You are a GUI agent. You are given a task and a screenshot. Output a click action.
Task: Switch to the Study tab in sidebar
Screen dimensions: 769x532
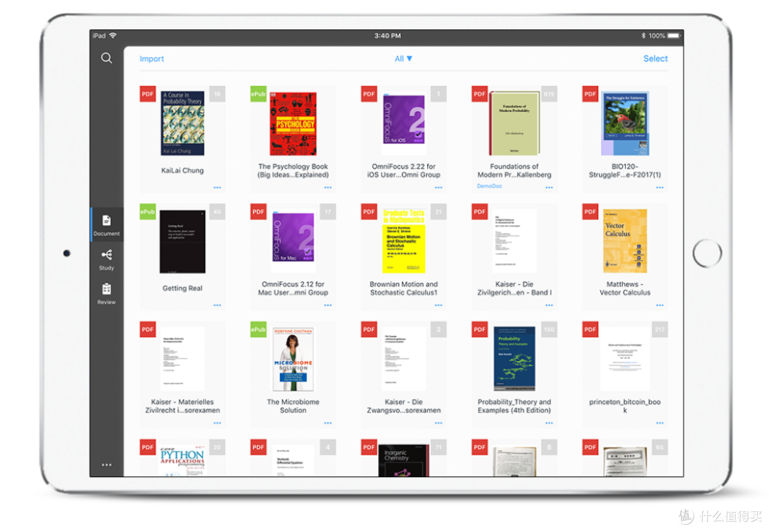coord(106,259)
